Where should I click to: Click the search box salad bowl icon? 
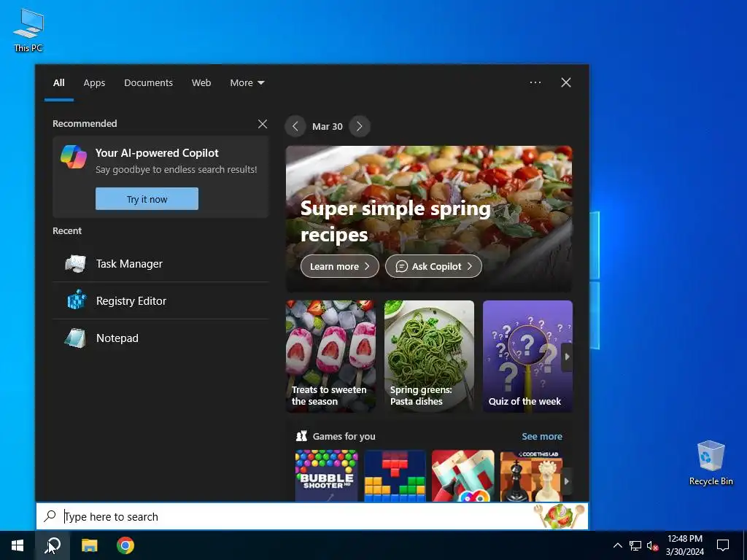click(x=560, y=516)
